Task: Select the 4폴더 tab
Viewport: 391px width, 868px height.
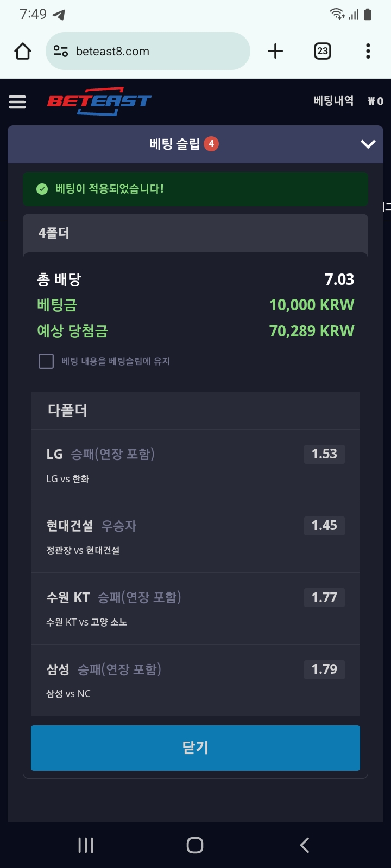Action: click(54, 233)
